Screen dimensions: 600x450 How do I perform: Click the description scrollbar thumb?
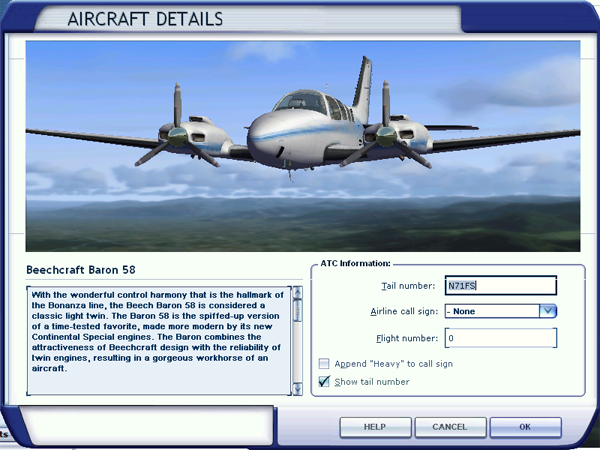[x=297, y=310]
